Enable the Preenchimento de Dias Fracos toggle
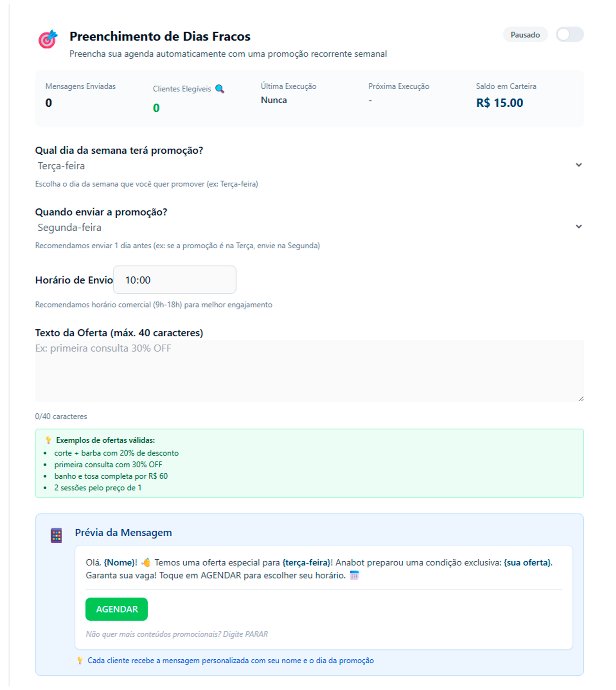The height and width of the screenshot is (690, 616). (x=569, y=34)
